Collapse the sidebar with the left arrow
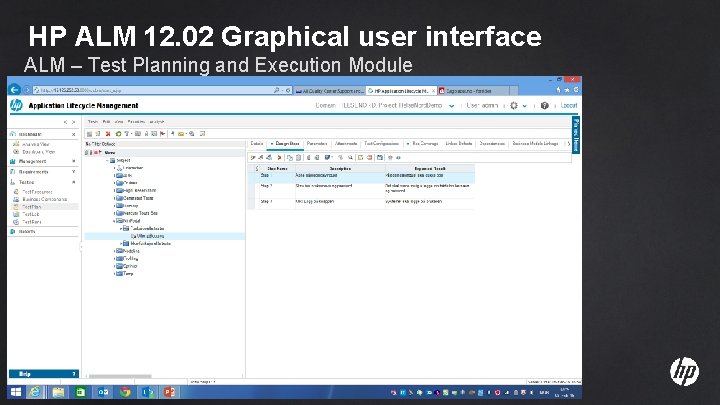The width and height of the screenshot is (720, 405). click(x=66, y=122)
